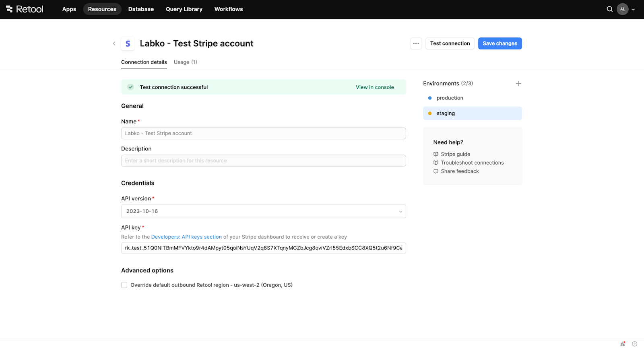The width and height of the screenshot is (644, 350).
Task: Open the API version dropdown
Action: (x=263, y=211)
